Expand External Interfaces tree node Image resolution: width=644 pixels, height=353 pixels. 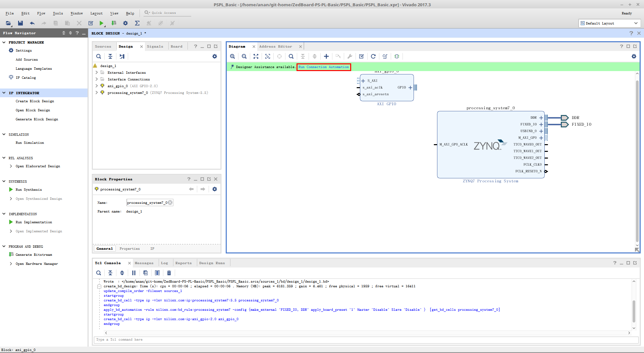coord(97,72)
